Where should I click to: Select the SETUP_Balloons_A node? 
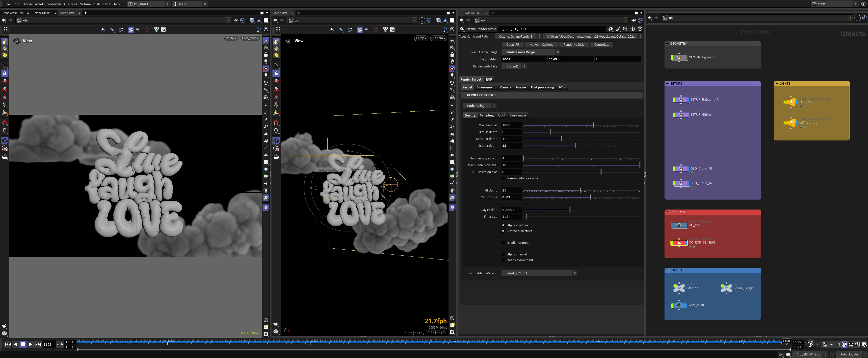click(681, 100)
